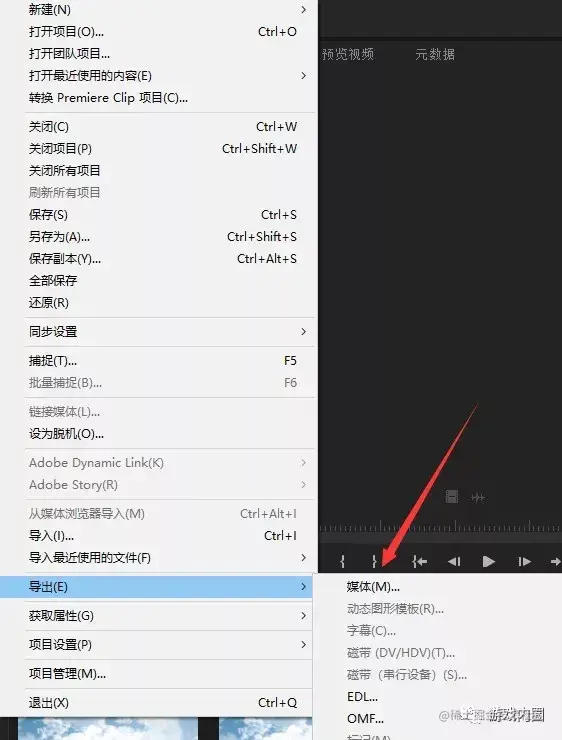This screenshot has width=562, height=740.
Task: Step forward one frame
Action: (x=524, y=562)
